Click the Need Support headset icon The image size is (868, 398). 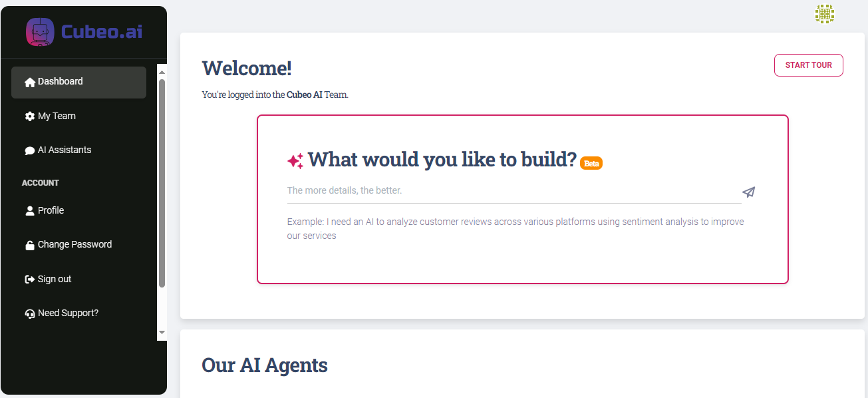coord(29,314)
